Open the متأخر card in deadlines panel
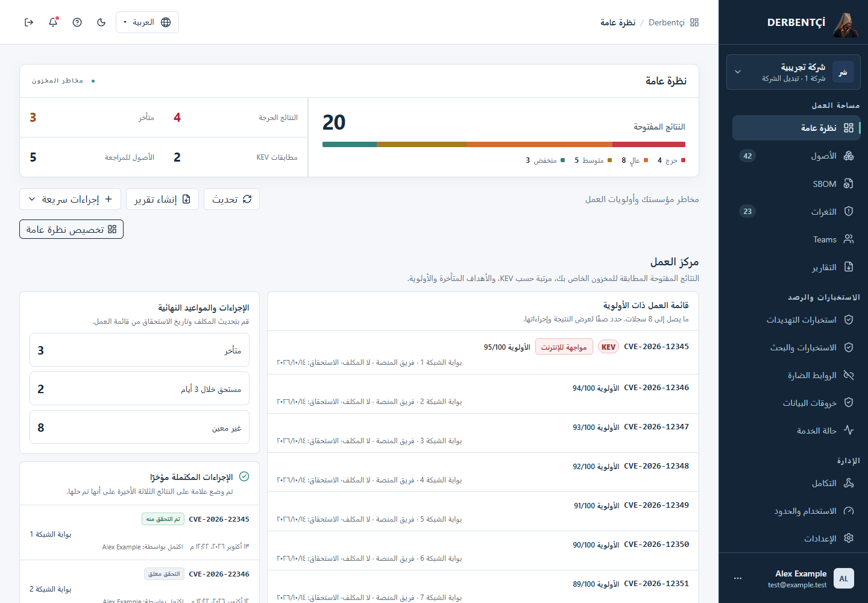The width and height of the screenshot is (868, 603). click(x=139, y=350)
